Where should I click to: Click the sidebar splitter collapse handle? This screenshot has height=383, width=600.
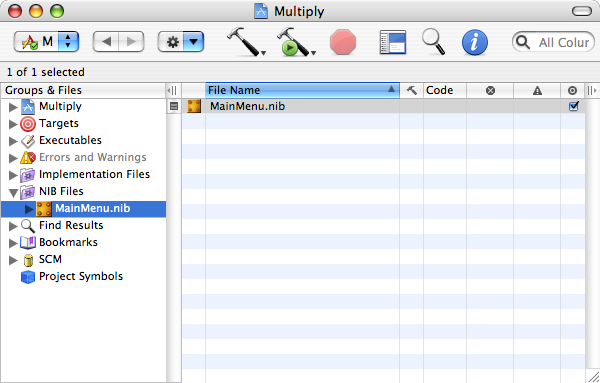(172, 91)
